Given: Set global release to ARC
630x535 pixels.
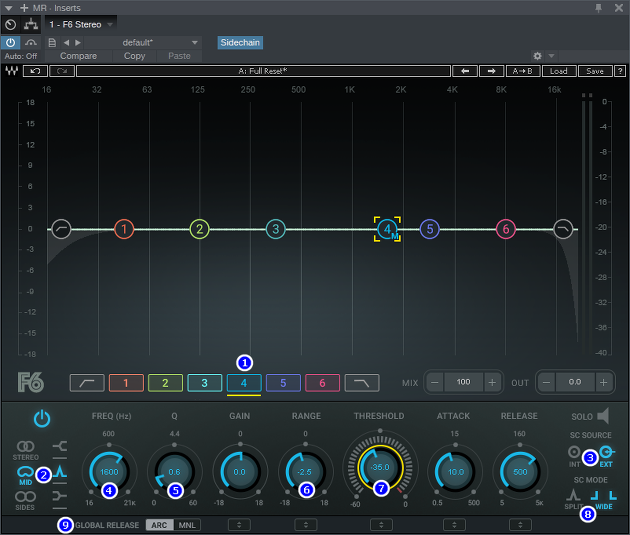Looking at the screenshot, I should [160, 525].
